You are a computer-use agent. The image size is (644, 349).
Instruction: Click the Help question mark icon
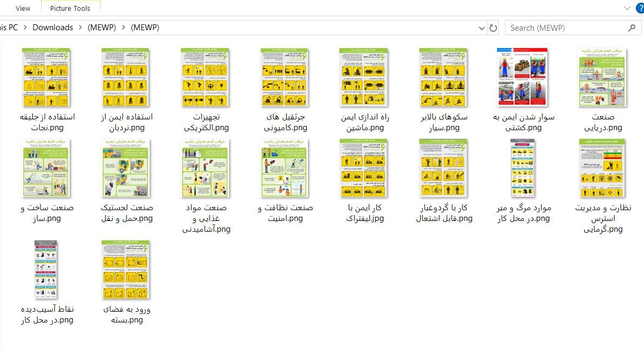coord(640,8)
